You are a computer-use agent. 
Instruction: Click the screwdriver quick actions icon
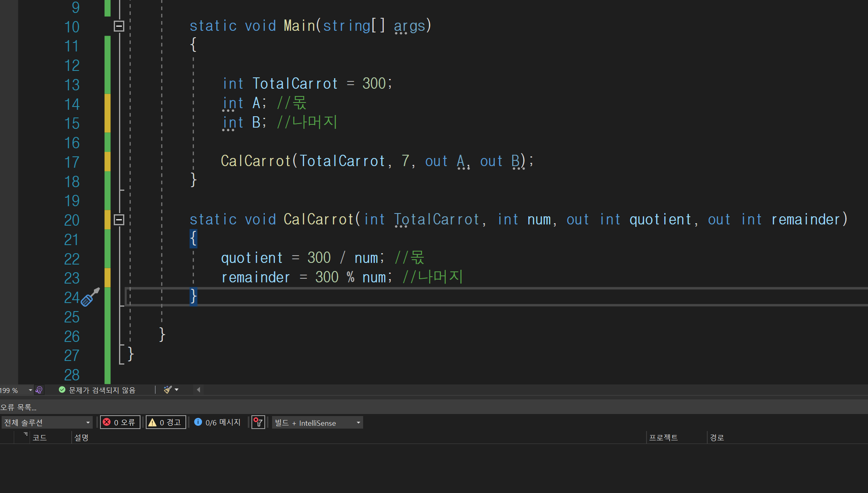pos(90,298)
